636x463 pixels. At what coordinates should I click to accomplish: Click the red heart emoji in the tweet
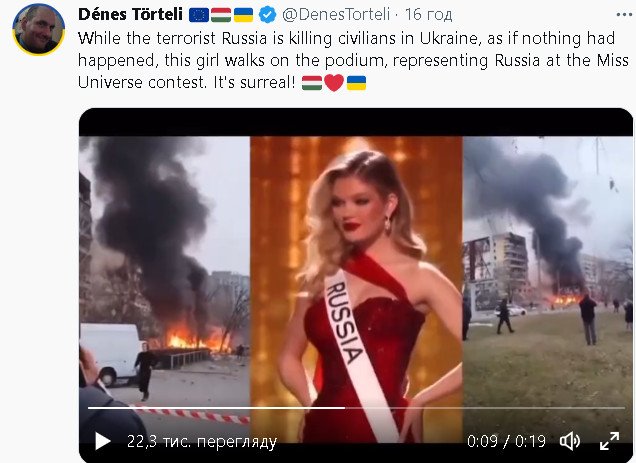coord(334,83)
